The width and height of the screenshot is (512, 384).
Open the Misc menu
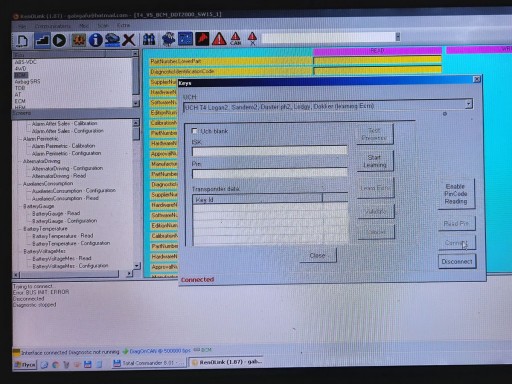(84, 25)
